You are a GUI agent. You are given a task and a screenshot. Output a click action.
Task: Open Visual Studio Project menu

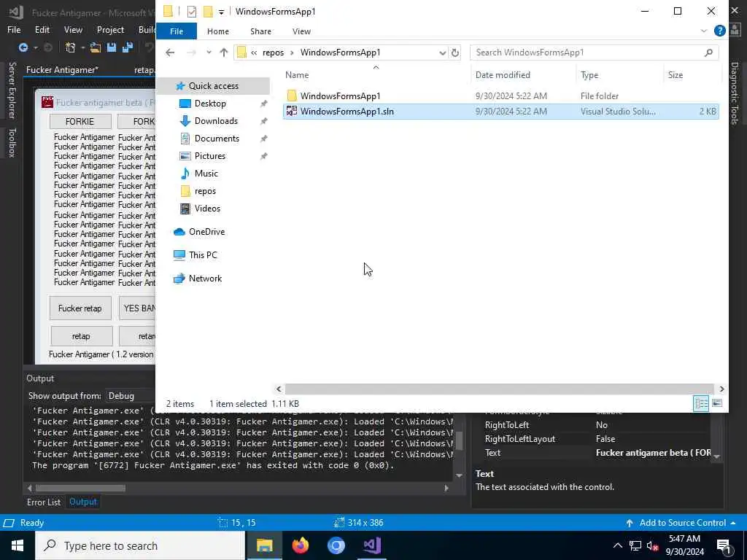(110, 29)
